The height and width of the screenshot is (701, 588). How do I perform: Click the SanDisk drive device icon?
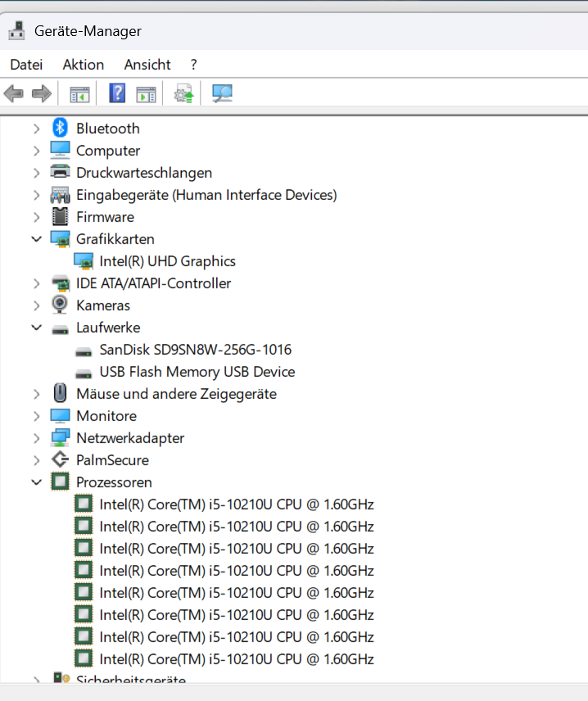84,352
